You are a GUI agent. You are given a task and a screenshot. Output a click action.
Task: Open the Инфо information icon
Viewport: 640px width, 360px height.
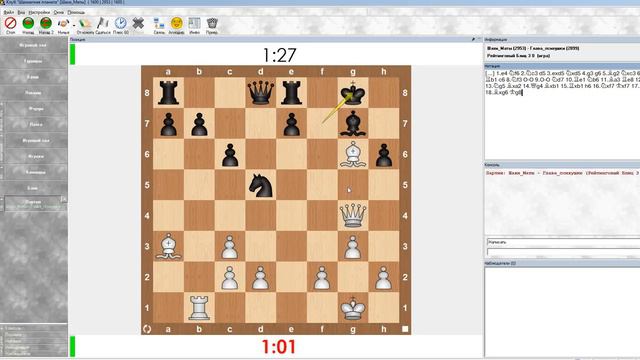coord(194,23)
